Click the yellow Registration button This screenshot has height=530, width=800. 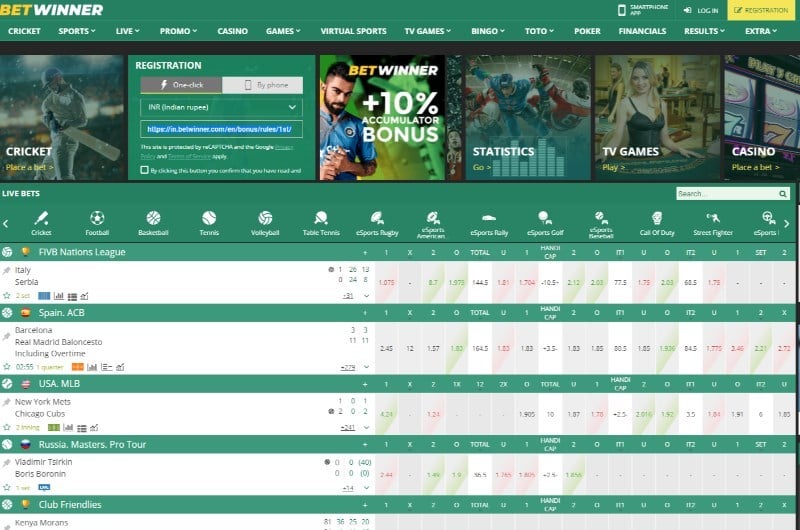[761, 10]
